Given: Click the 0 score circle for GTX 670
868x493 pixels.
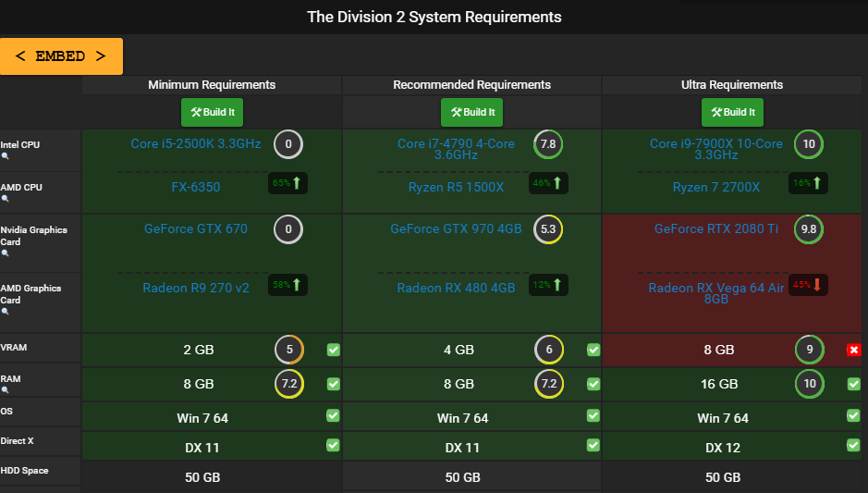Looking at the screenshot, I should click(x=288, y=229).
